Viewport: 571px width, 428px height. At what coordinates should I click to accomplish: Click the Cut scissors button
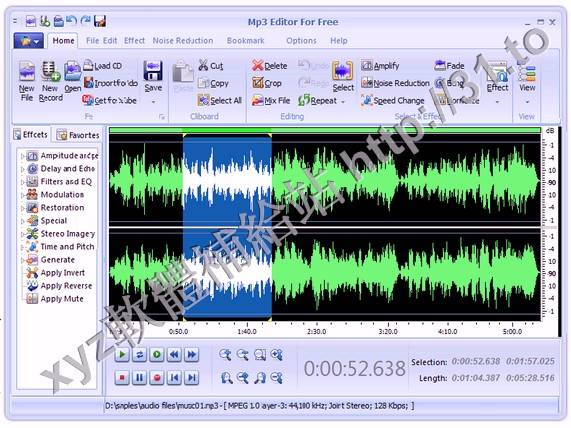coord(210,66)
